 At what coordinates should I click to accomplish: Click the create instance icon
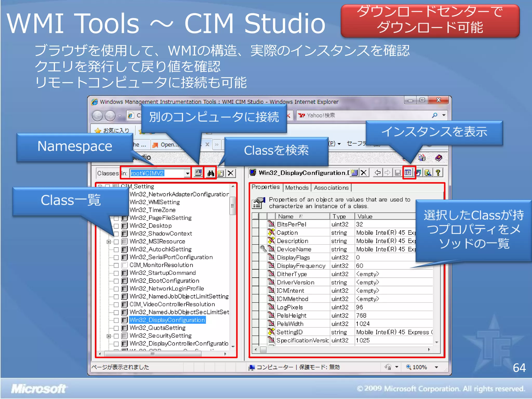coord(354,173)
